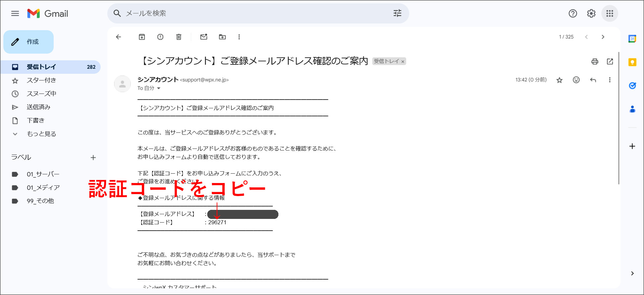Open 受信トレイ inbox folder
The height and width of the screenshot is (295, 644).
click(x=50, y=67)
